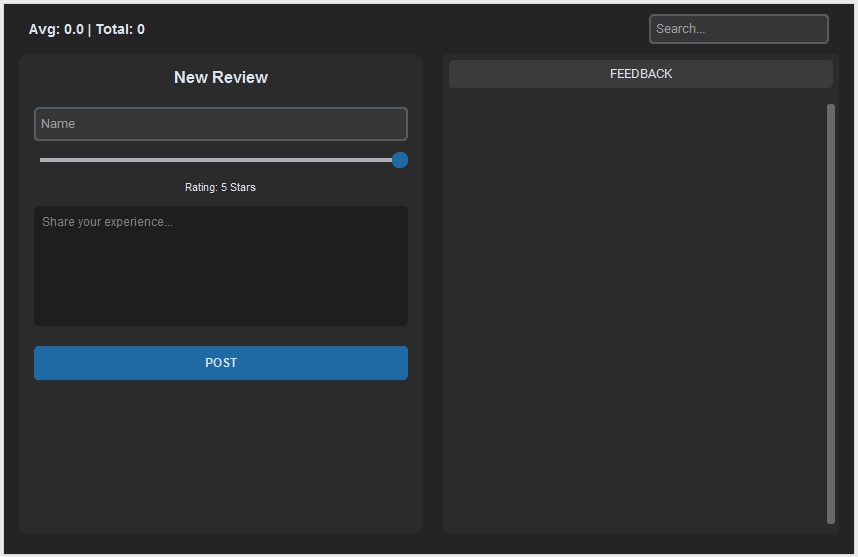Click the FEEDBACK title text
The width and height of the screenshot is (858, 557).
pos(641,74)
